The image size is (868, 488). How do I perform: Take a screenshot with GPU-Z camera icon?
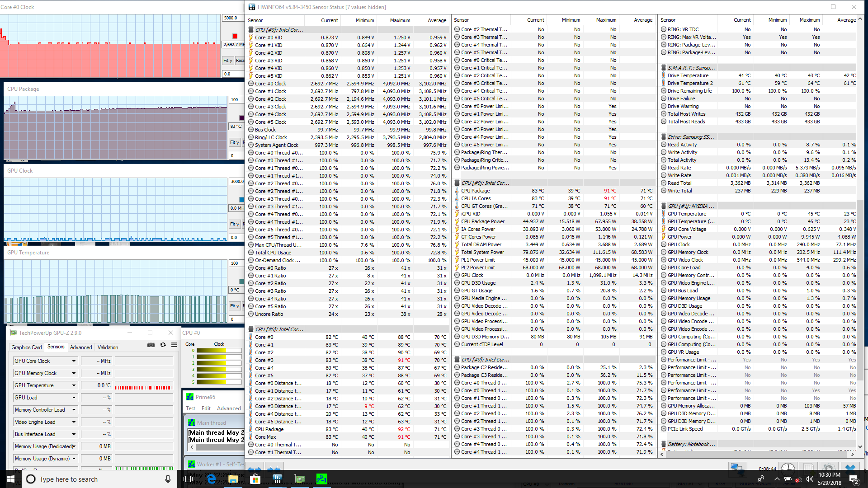(151, 345)
